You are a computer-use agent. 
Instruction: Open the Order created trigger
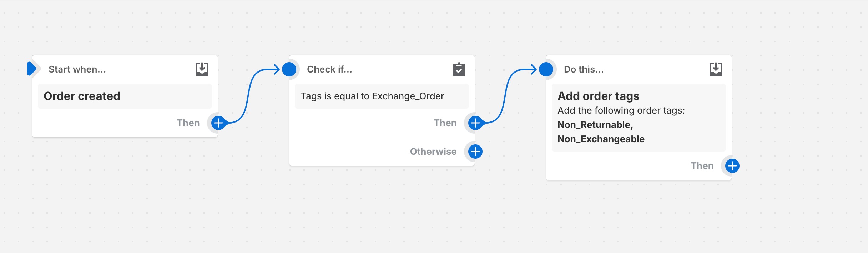click(x=125, y=96)
